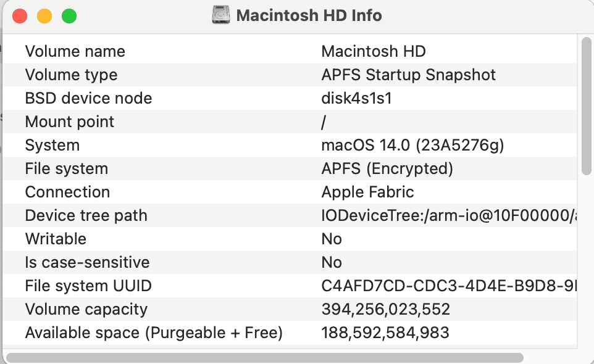Image resolution: width=594 pixels, height=364 pixels.
Task: Select the macOS 14.0 system value
Action: pos(412,145)
